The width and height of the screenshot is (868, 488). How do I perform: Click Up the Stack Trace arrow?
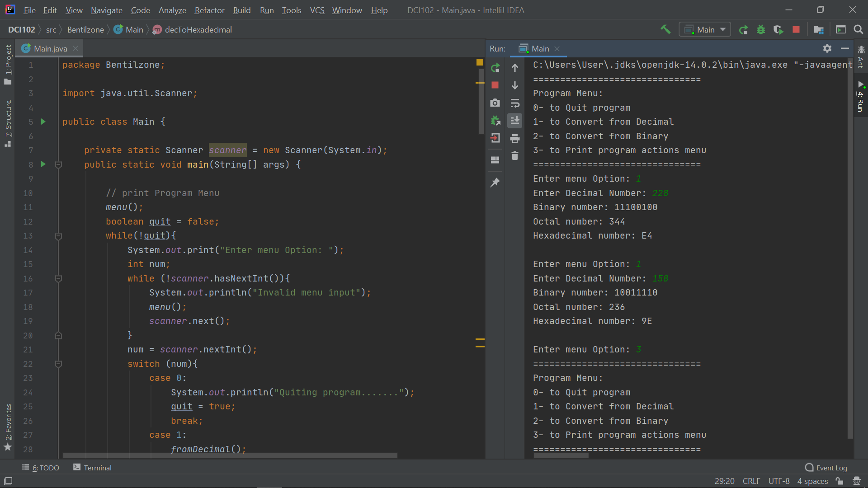[x=515, y=68]
